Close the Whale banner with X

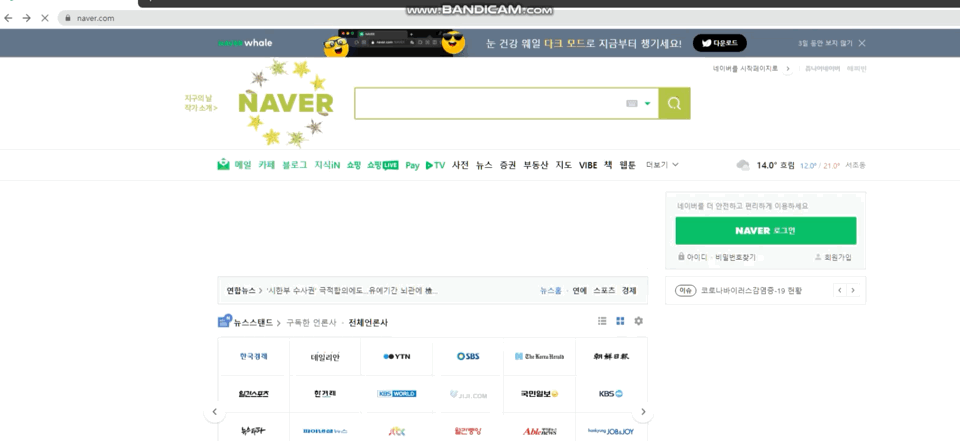point(862,43)
